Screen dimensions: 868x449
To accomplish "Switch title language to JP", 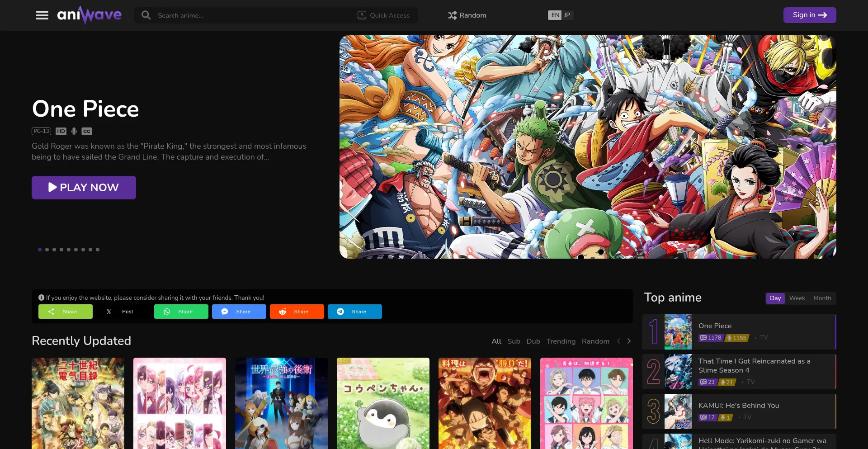I will tap(567, 15).
